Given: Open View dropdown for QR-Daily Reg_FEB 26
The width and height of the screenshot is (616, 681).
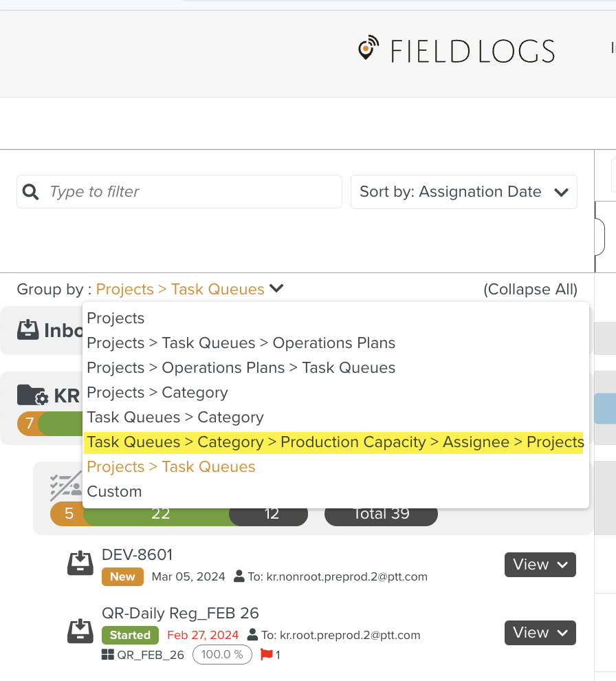Looking at the screenshot, I should point(540,633).
